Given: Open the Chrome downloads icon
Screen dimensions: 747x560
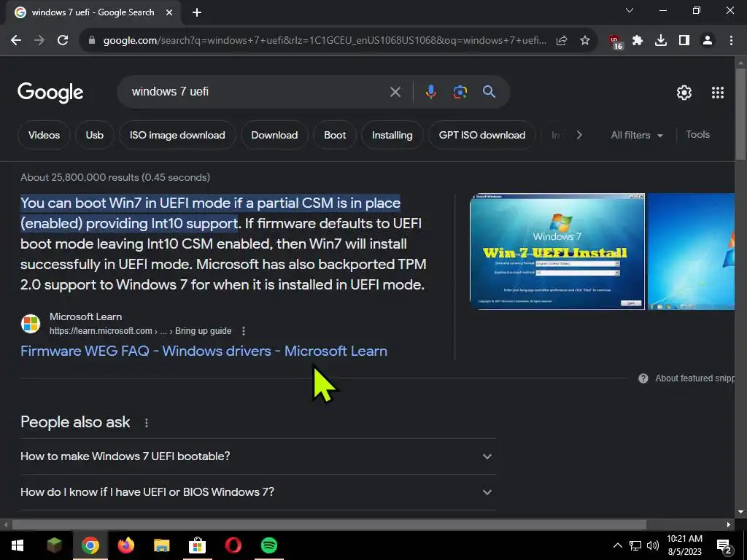Looking at the screenshot, I should coord(661,41).
